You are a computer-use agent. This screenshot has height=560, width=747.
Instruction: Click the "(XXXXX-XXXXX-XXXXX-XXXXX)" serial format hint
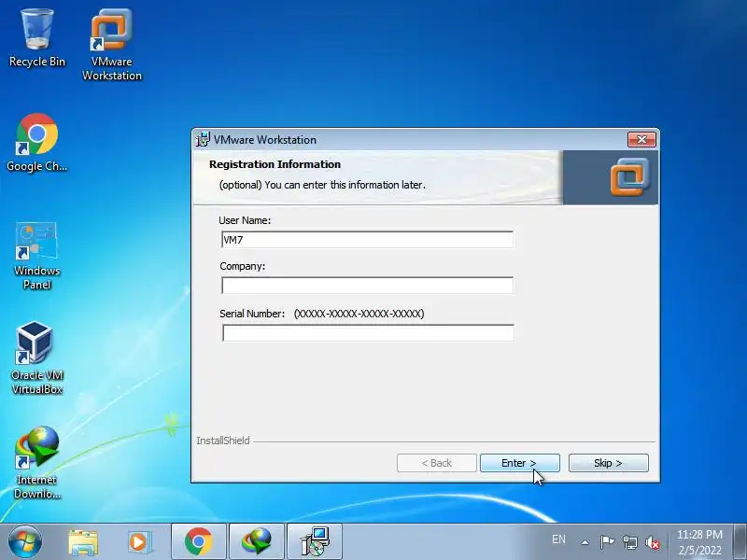pos(359,314)
